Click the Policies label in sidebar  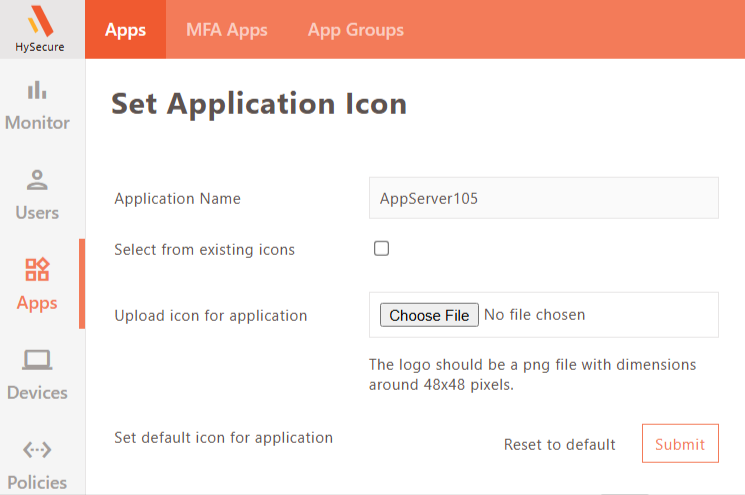coord(37,483)
